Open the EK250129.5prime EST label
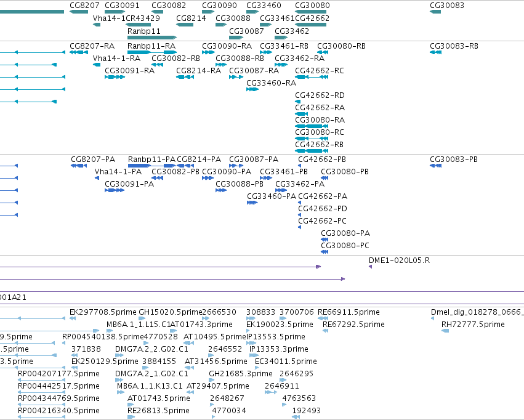Viewport: 524px width, 420px height. [x=105, y=361]
